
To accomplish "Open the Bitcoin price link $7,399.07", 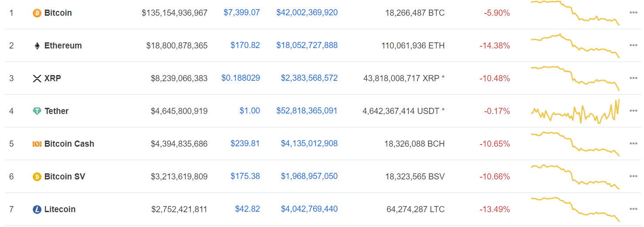I will (x=242, y=13).
